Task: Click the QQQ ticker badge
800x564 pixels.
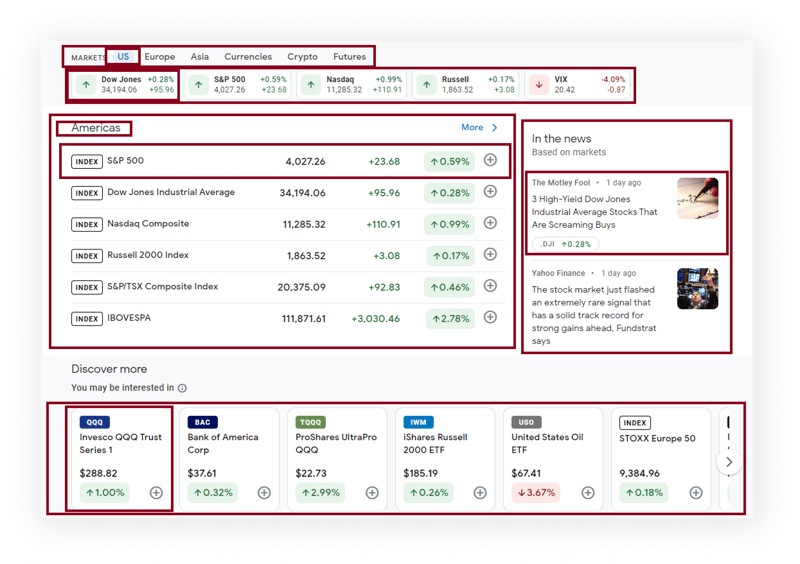Action: [94, 422]
